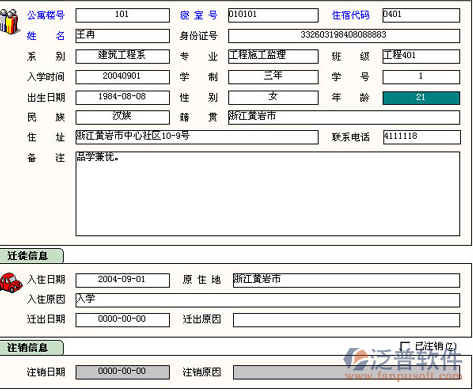
Task: Click the 公寓楼号 field showing 101
Action: pos(122,15)
